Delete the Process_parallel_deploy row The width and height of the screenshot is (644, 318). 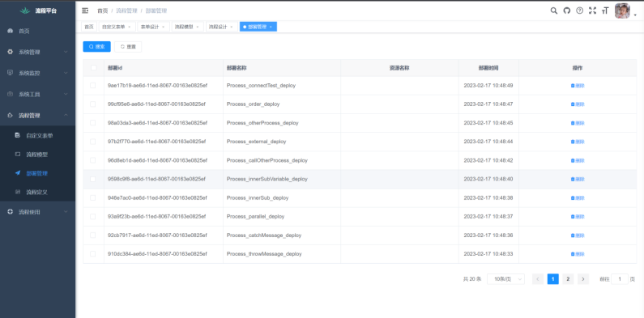(x=578, y=217)
